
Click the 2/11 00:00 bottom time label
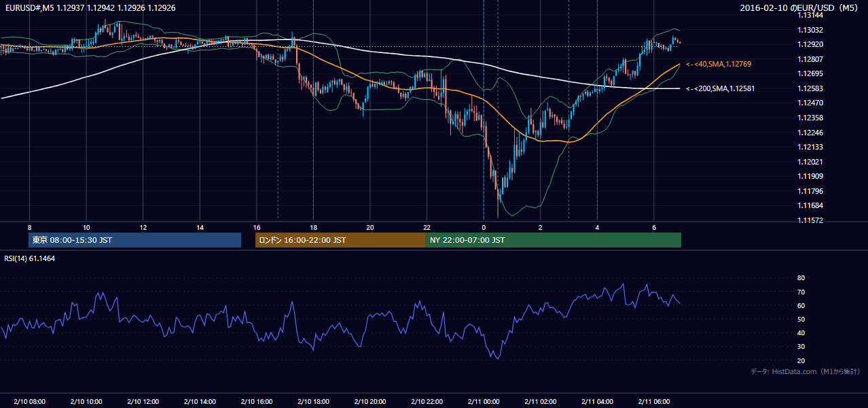point(484,402)
